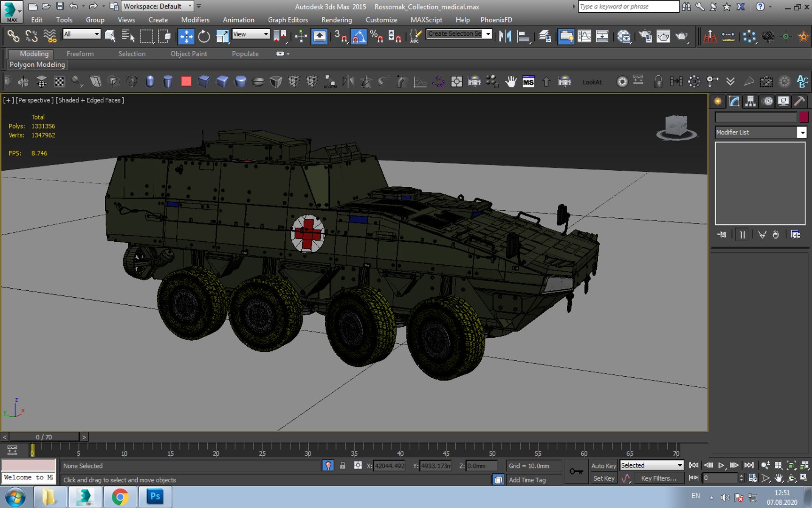Viewport: 812px width, 508px height.
Task: Click the Add Time Tag label
Action: tap(527, 480)
